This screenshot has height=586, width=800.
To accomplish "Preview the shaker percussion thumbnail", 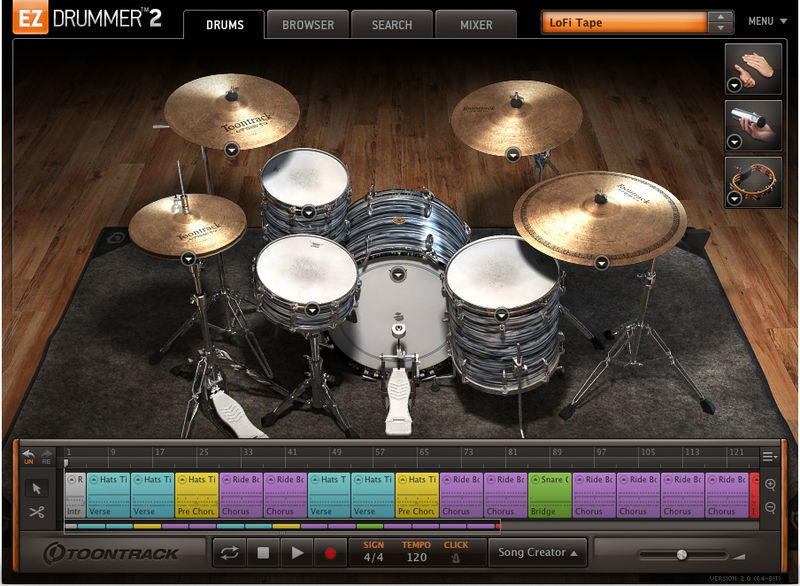I will pyautogui.click(x=753, y=125).
